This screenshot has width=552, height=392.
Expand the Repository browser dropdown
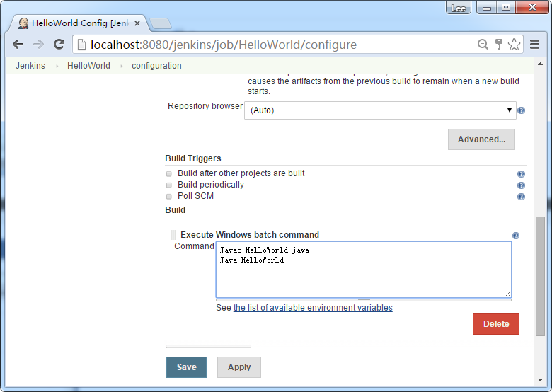[380, 110]
